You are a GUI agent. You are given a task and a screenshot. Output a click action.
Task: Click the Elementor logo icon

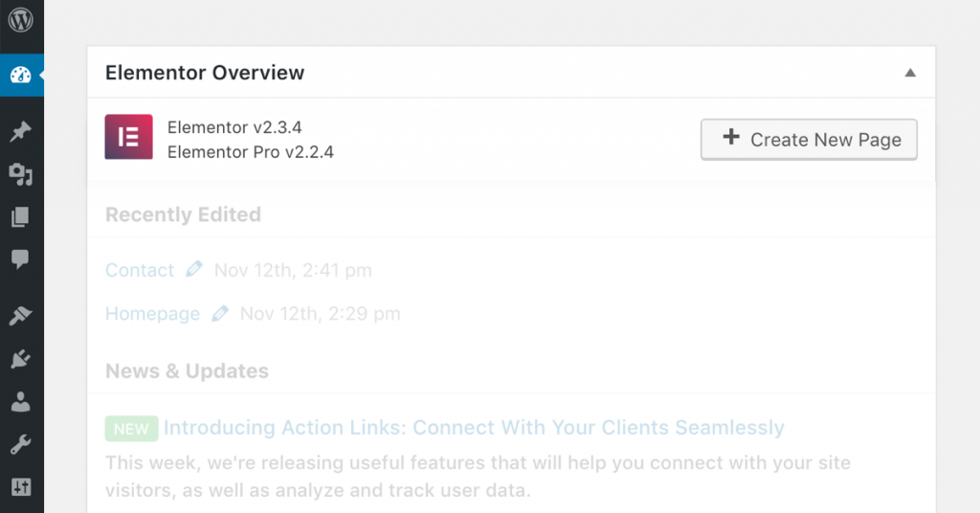(x=128, y=138)
